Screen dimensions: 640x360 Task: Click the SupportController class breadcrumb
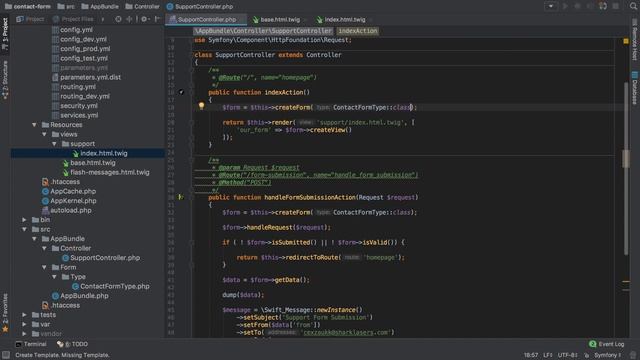tap(263, 31)
